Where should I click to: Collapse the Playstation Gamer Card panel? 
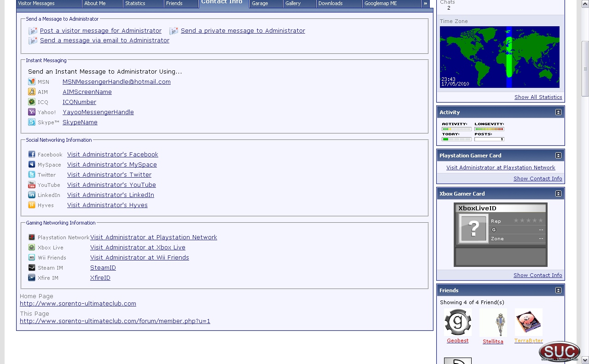tap(558, 156)
